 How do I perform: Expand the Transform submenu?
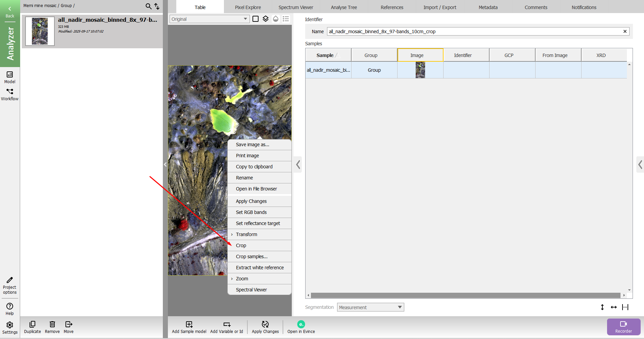coord(246,234)
